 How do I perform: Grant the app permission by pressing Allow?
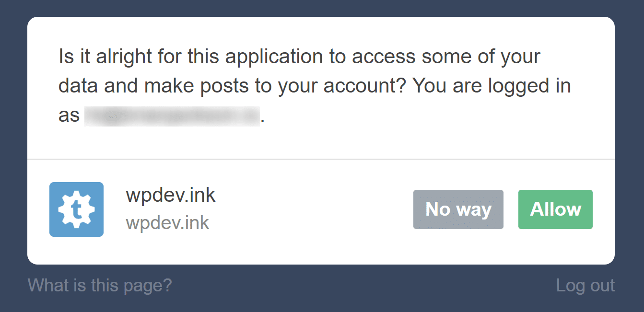[x=555, y=209]
